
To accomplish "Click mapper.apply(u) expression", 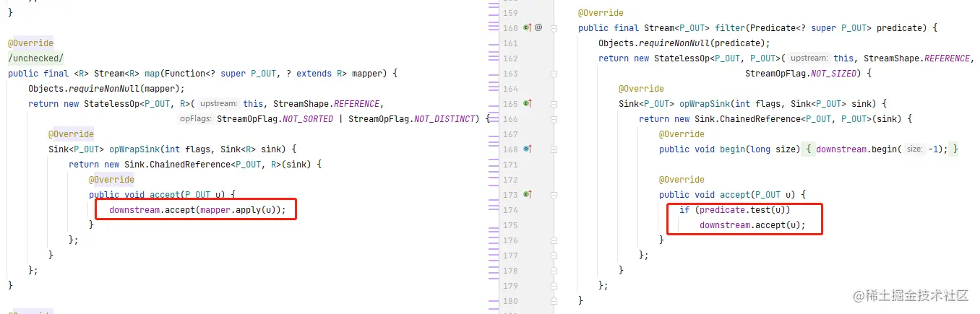I will (238, 210).
